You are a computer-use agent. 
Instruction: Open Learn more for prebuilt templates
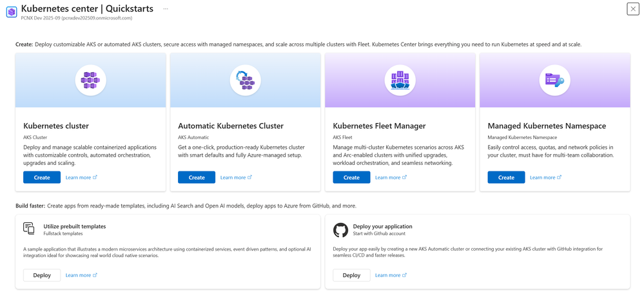(x=81, y=275)
